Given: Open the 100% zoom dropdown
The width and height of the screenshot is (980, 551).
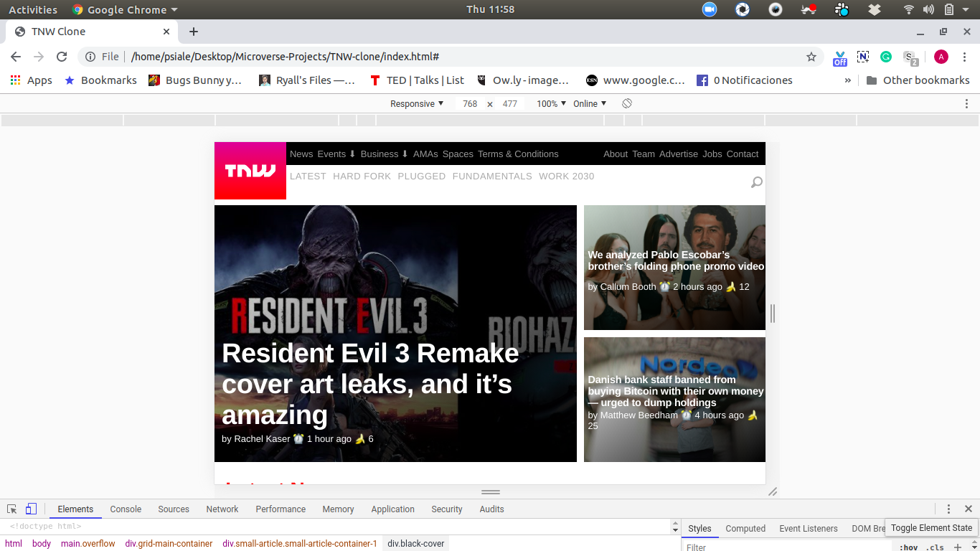Looking at the screenshot, I should tap(552, 104).
